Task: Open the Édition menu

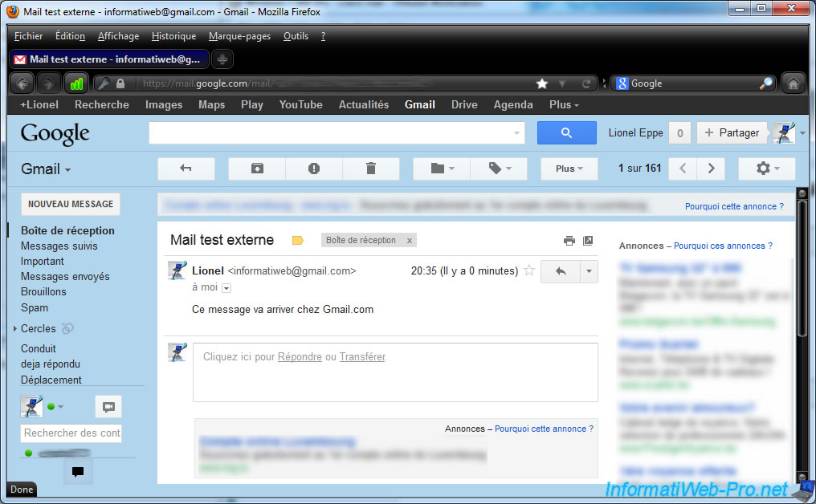Action: tap(70, 36)
